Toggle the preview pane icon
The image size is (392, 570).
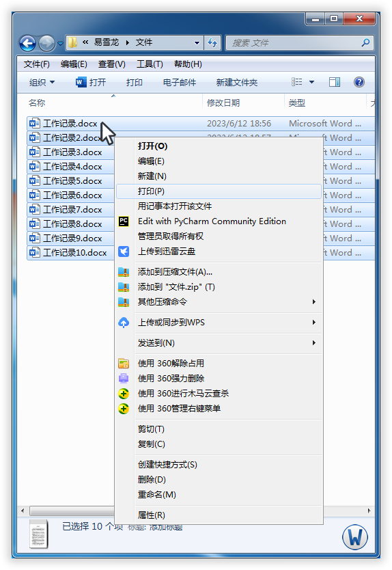(x=335, y=82)
